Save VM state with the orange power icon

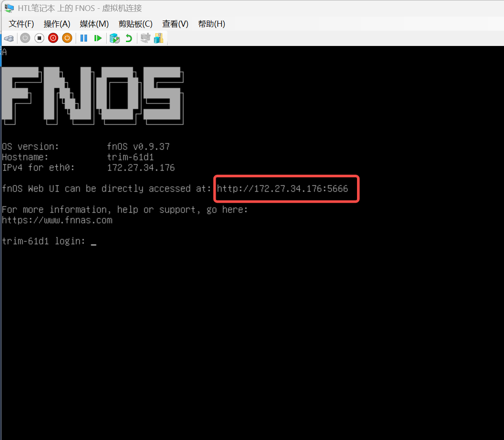(x=67, y=38)
